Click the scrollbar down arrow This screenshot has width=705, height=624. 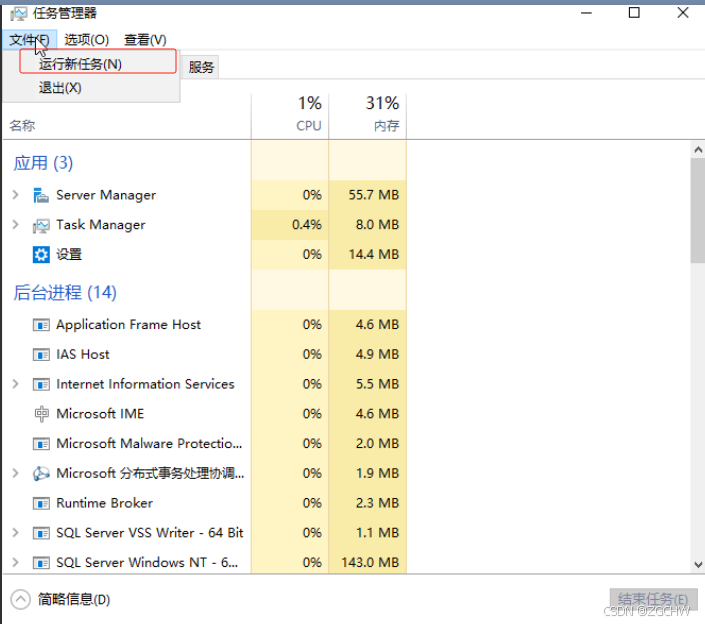pyautogui.click(x=698, y=564)
